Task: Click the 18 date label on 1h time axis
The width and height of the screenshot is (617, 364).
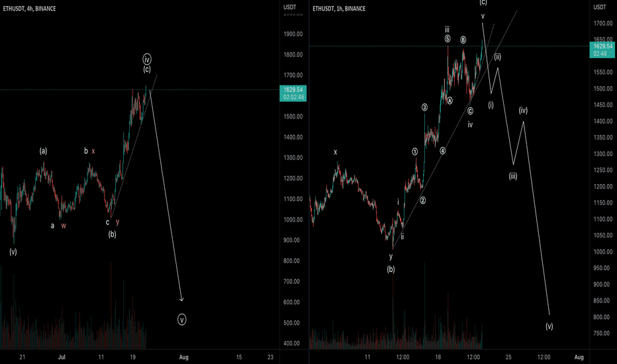Action: [x=438, y=357]
